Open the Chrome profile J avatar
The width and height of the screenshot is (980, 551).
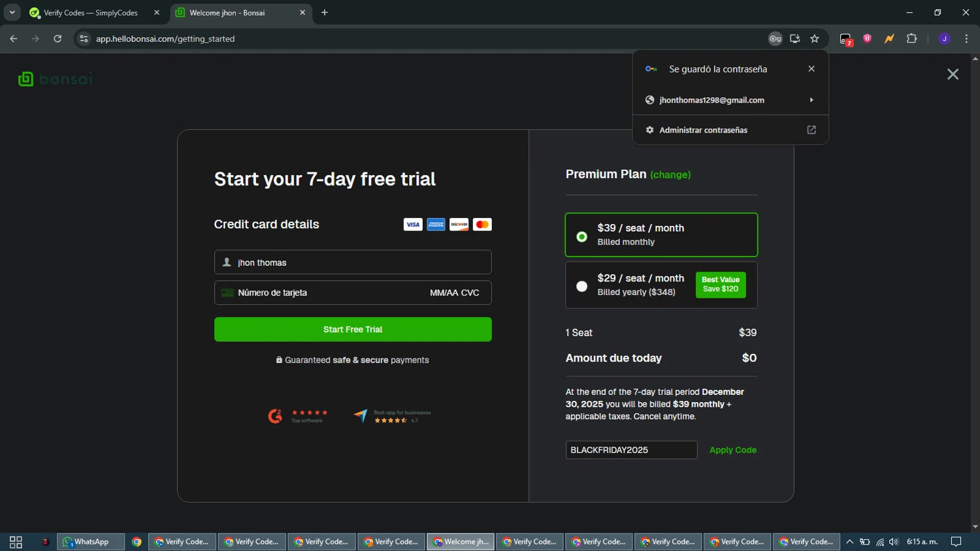[944, 39]
